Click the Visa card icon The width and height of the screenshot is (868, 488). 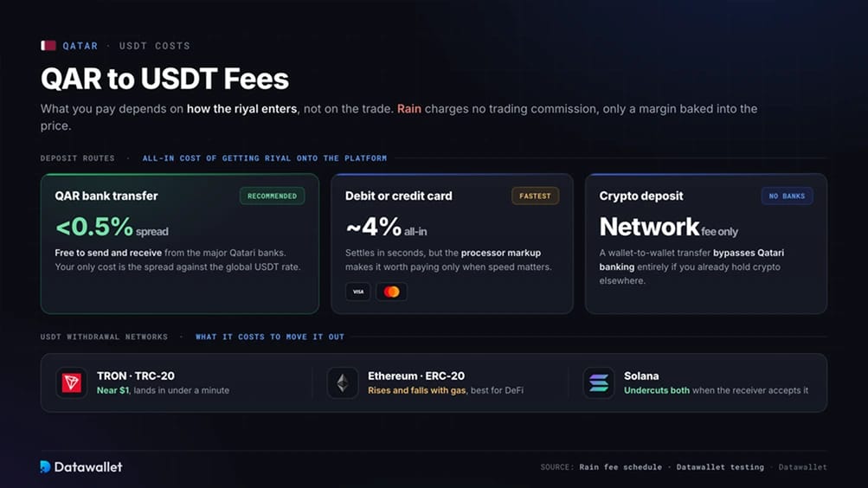[x=358, y=292]
